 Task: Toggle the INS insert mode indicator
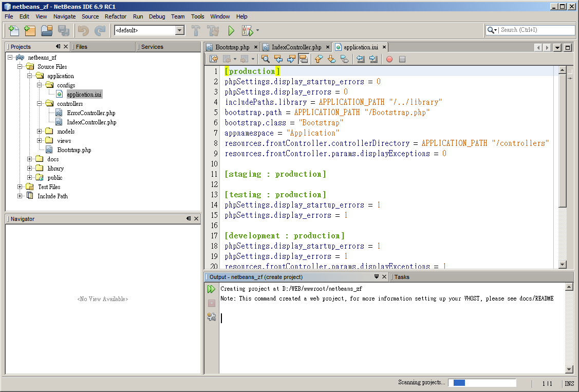click(x=569, y=383)
